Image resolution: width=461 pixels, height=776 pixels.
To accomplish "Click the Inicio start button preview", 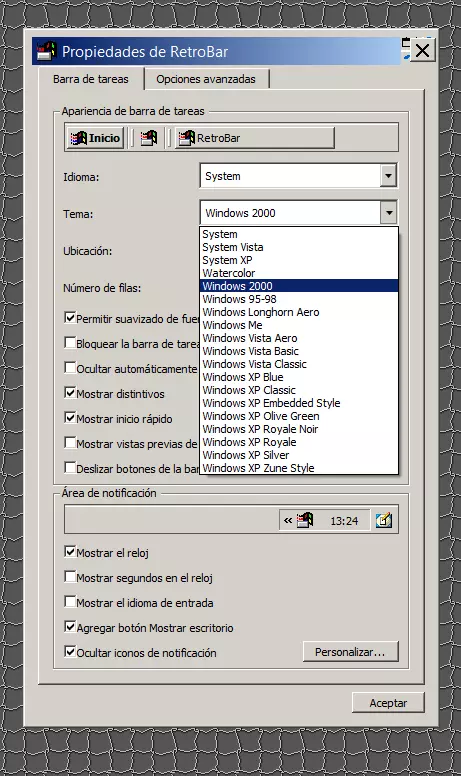I will [x=95, y=138].
